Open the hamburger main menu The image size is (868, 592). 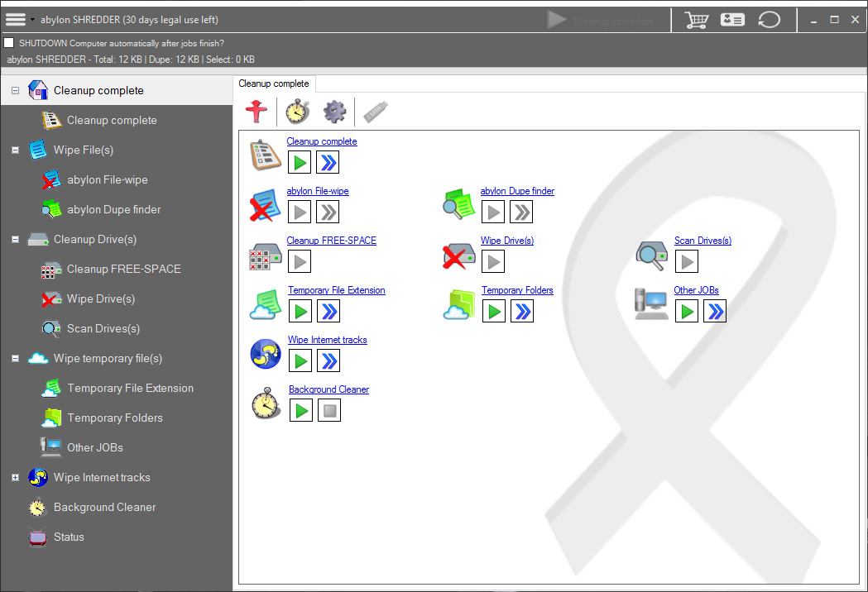pos(16,19)
